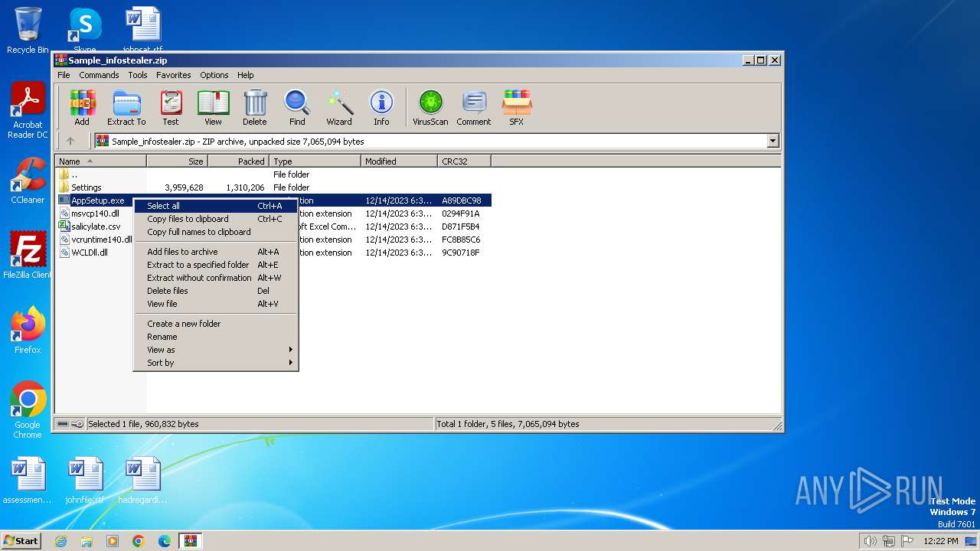Open Firefox desktop shortcut

28,331
